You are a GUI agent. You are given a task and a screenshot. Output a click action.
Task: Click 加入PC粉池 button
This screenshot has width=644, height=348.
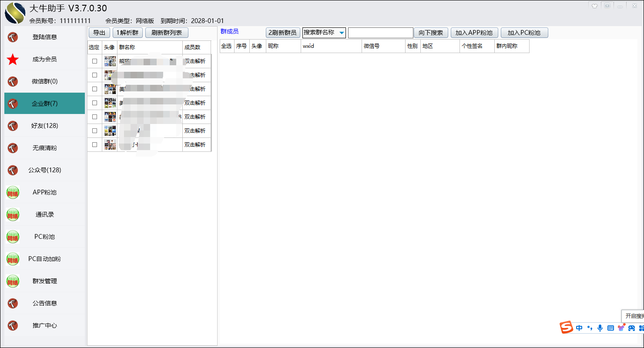[524, 32]
